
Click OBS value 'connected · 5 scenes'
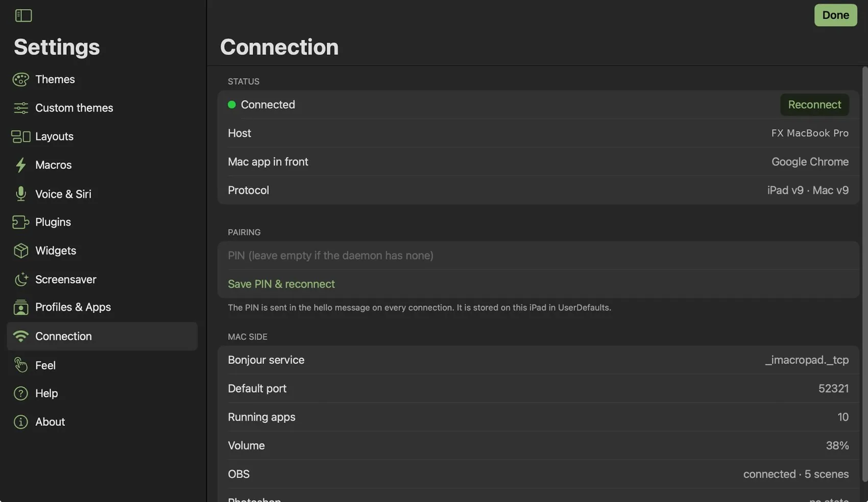point(796,474)
